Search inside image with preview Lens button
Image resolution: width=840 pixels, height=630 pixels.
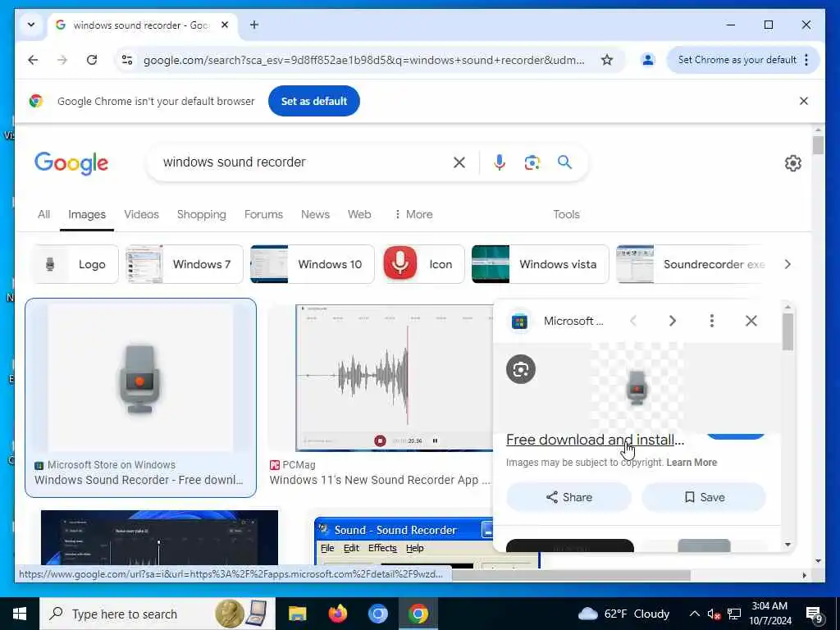coord(521,369)
